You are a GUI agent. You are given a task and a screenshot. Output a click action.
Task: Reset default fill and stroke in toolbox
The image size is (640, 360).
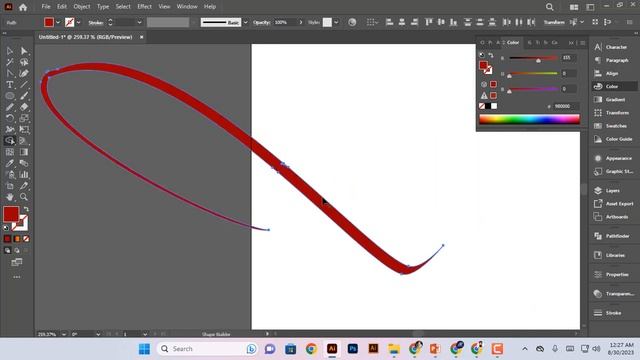tap(6, 228)
